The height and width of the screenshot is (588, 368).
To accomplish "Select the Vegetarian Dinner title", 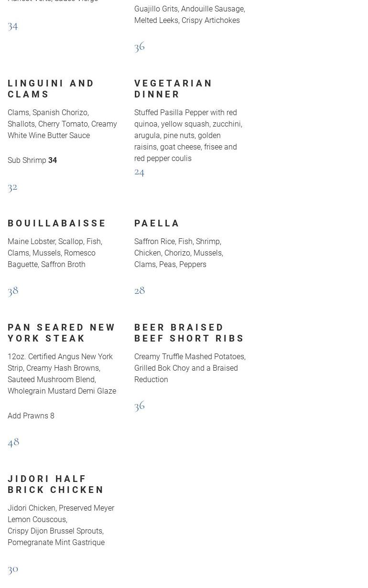I will point(173,89).
